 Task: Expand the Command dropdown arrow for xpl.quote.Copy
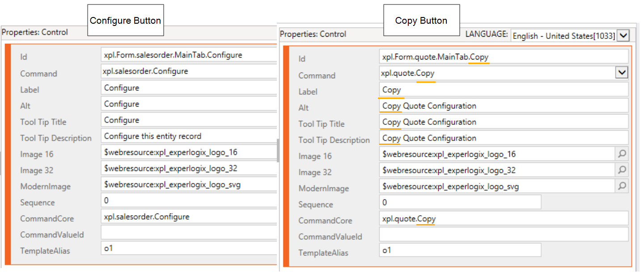622,73
